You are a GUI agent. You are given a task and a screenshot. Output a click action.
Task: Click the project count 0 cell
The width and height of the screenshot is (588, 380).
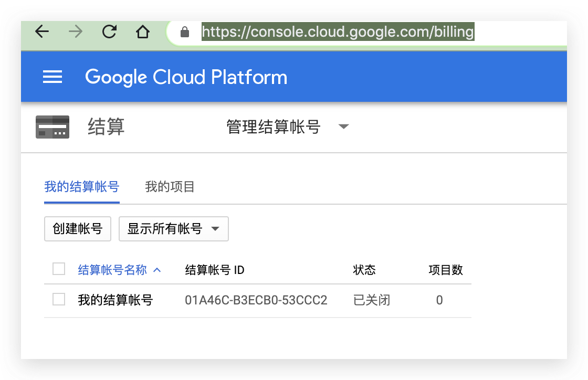point(439,300)
